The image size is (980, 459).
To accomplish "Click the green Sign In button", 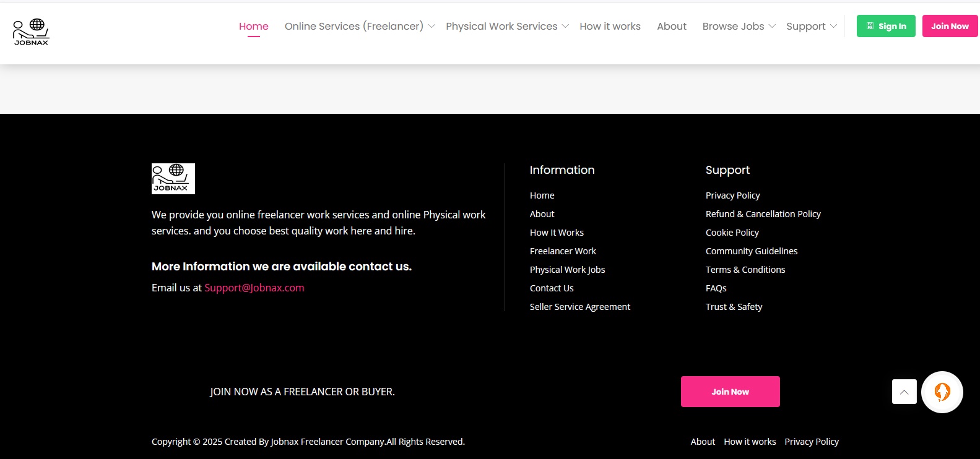I will [x=885, y=26].
